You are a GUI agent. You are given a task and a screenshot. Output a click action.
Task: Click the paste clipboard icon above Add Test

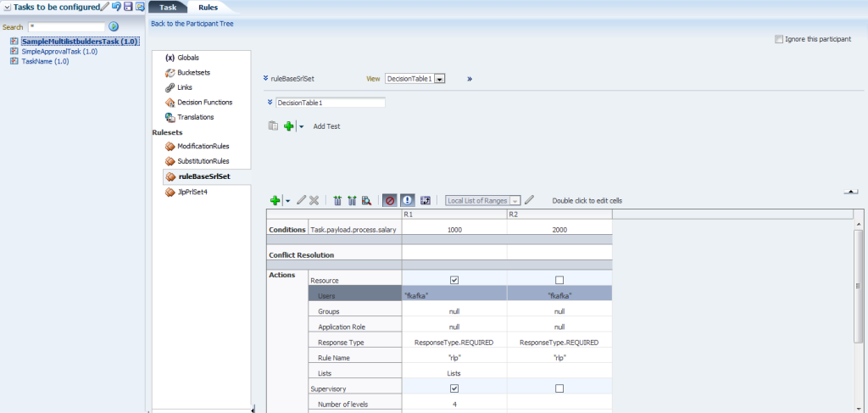point(273,126)
